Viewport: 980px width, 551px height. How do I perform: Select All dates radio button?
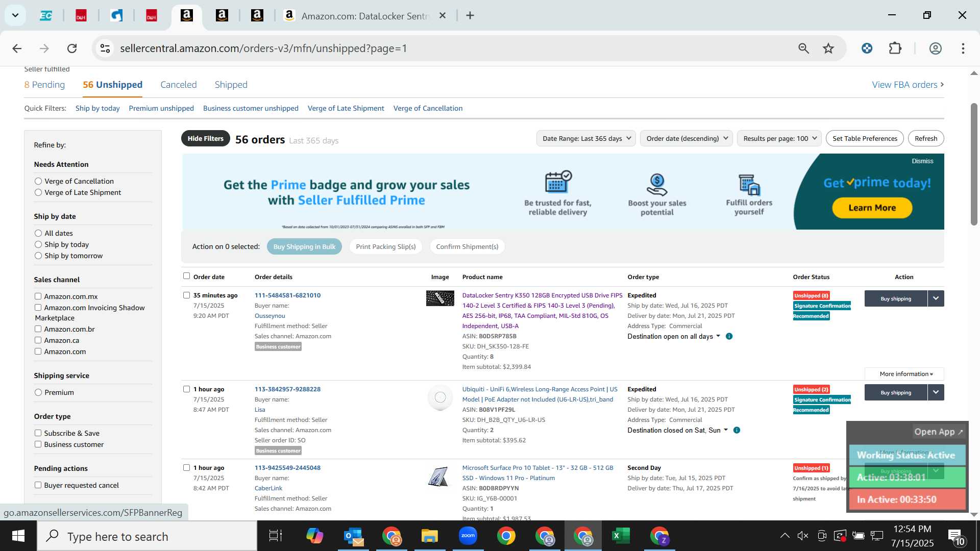(x=38, y=233)
